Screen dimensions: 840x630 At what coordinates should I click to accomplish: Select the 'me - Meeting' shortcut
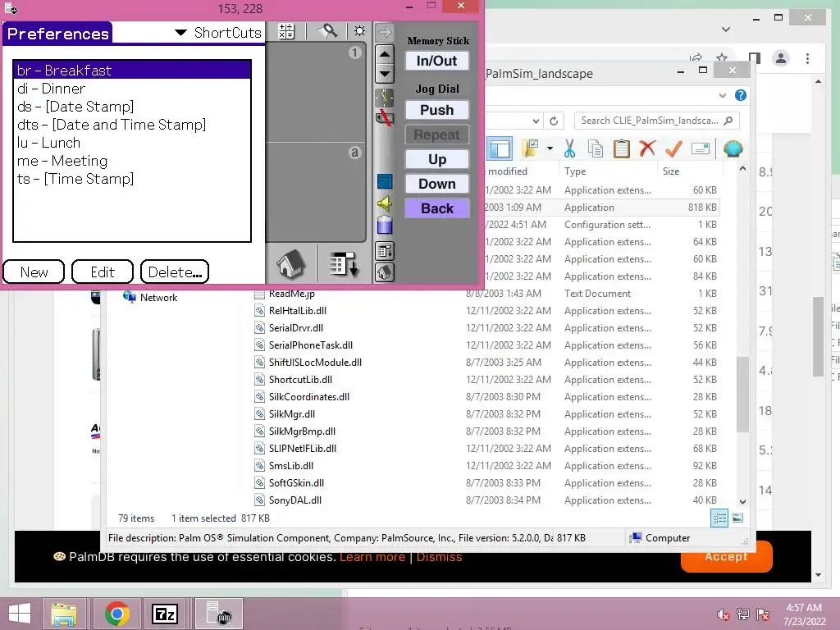coord(132,162)
